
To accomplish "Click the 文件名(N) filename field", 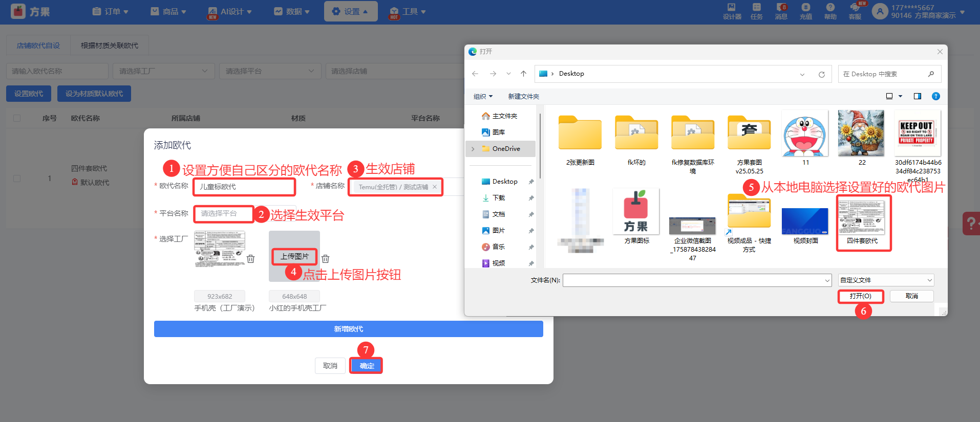I will (697, 280).
